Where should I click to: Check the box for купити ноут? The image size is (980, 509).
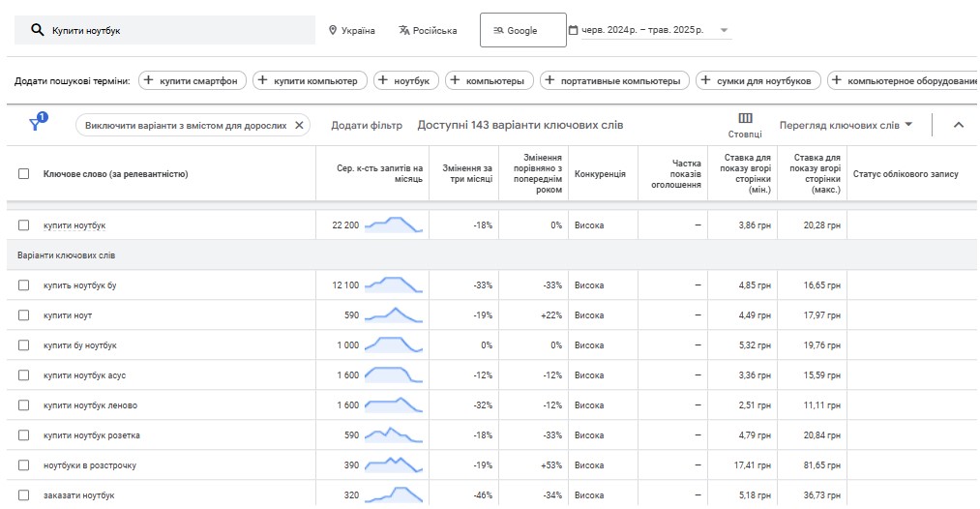(24, 315)
